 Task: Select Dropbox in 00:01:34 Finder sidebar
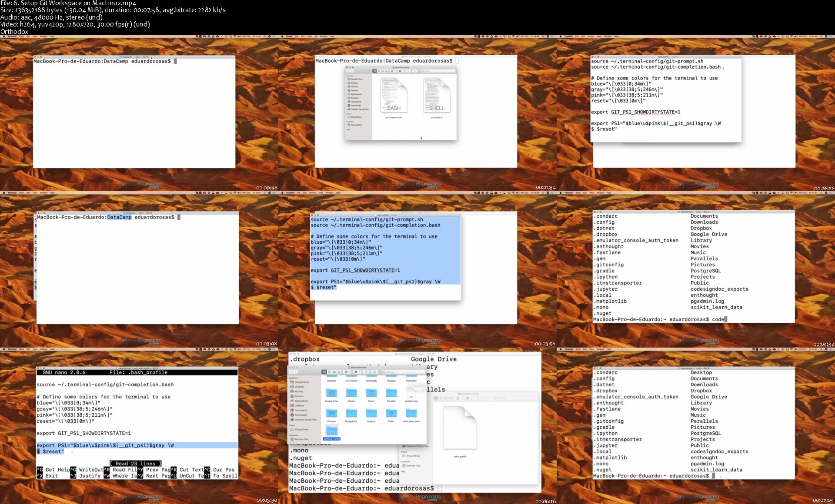pyautogui.click(x=353, y=83)
